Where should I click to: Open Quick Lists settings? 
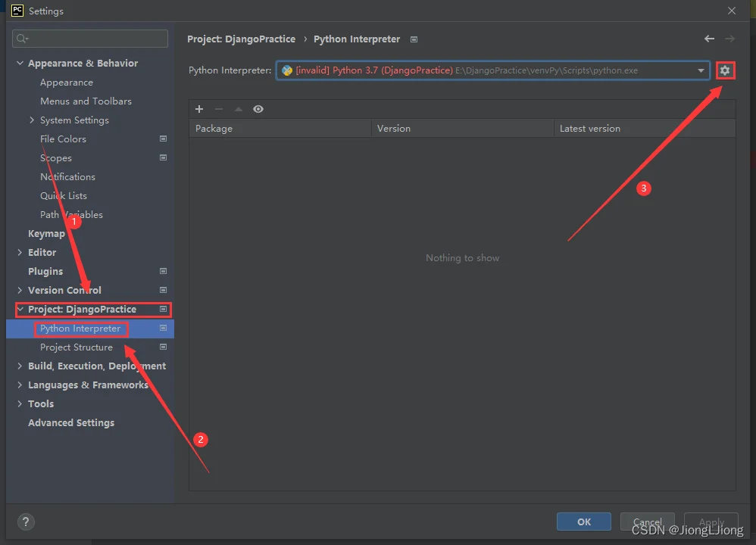click(64, 195)
